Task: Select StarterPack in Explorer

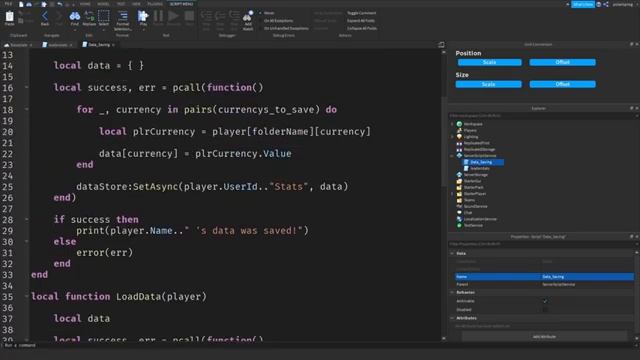Action: point(473,187)
